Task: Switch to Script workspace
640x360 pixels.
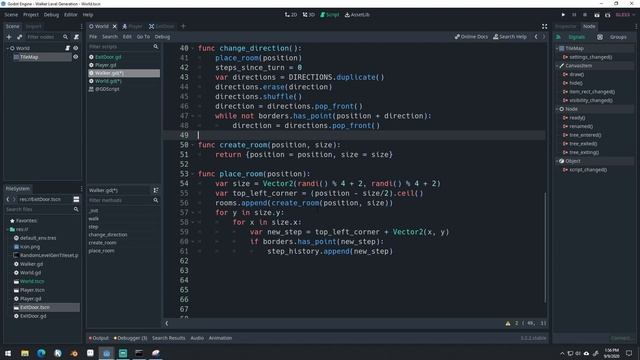Action: [330, 15]
